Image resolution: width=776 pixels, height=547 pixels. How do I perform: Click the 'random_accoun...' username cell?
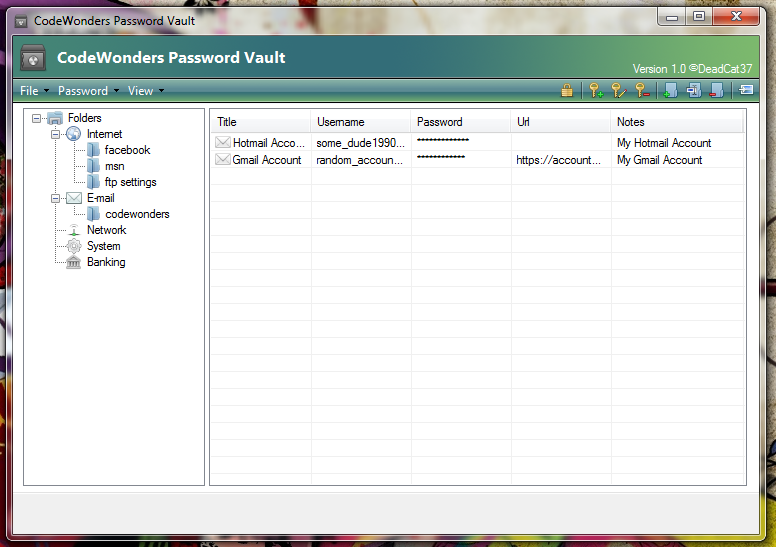359,160
